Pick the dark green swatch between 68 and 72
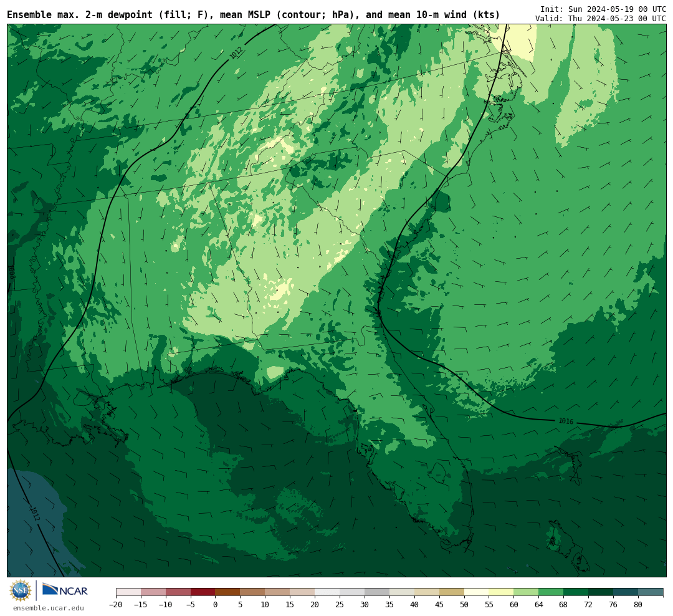673x616 pixels. 576,592
